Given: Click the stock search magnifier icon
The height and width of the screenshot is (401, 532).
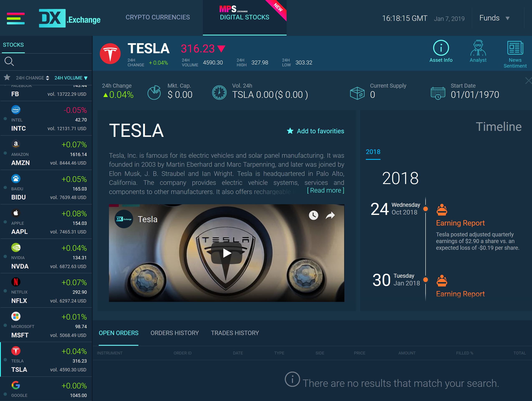Looking at the screenshot, I should 9,61.
